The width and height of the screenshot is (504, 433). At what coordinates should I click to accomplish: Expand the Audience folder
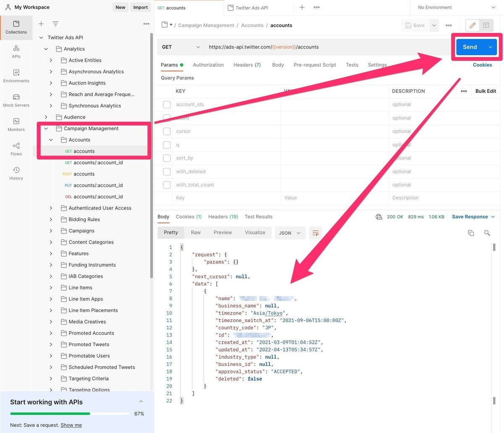(x=46, y=117)
